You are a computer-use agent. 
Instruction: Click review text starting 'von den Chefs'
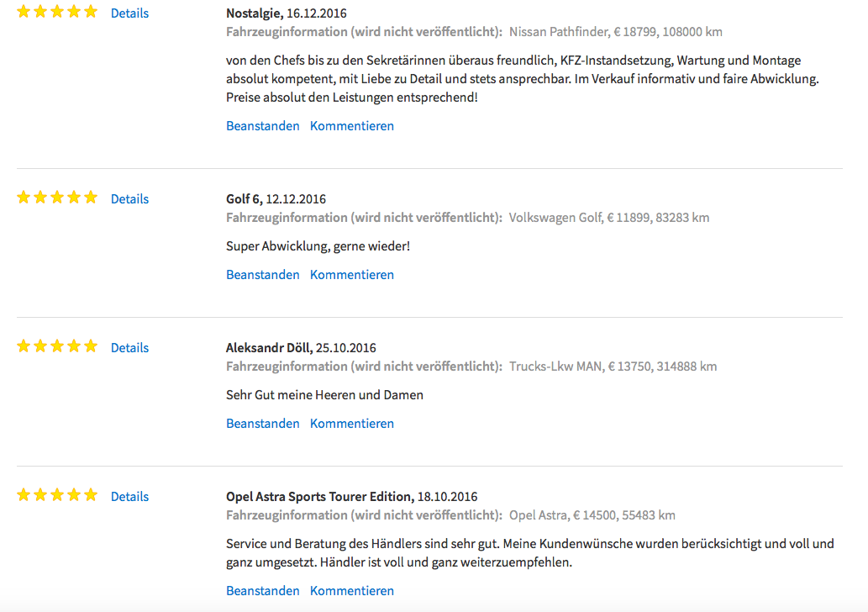click(x=523, y=79)
